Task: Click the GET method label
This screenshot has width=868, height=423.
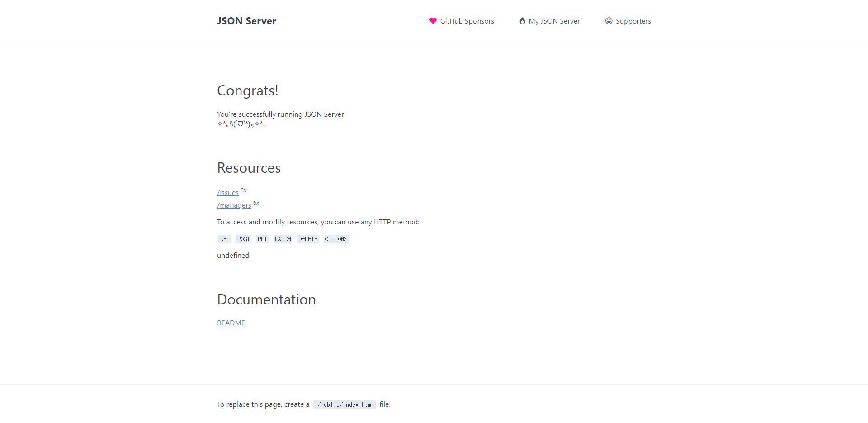Action: pos(225,239)
